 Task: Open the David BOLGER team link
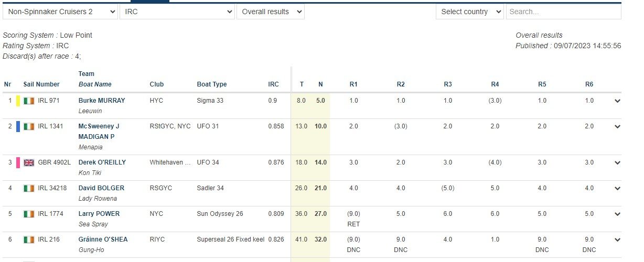[101, 188]
